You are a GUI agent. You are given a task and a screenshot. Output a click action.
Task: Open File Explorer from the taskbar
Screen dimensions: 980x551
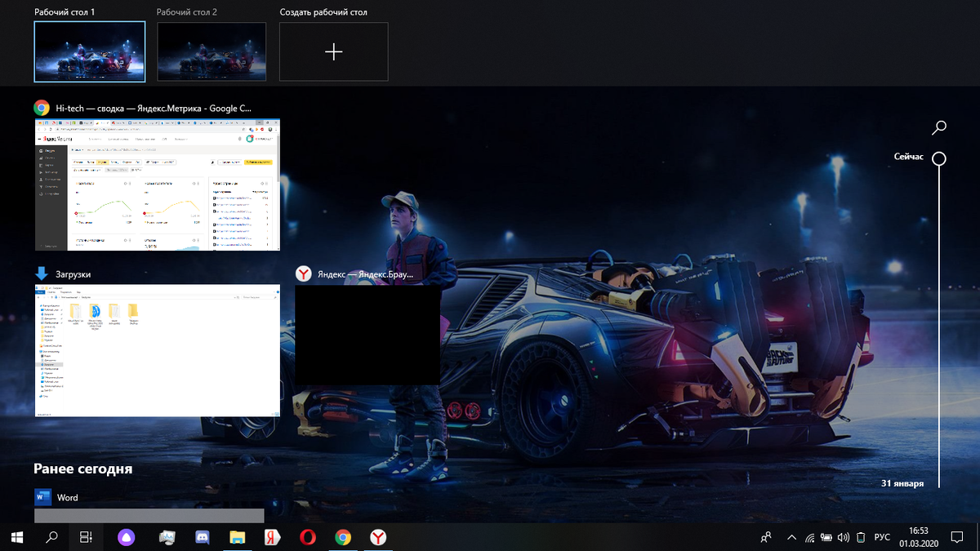tap(238, 537)
